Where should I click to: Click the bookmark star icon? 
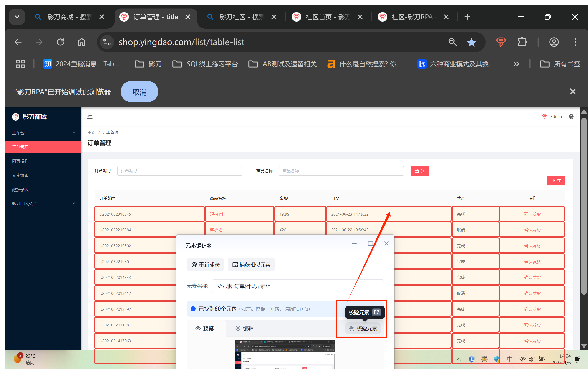click(x=471, y=43)
